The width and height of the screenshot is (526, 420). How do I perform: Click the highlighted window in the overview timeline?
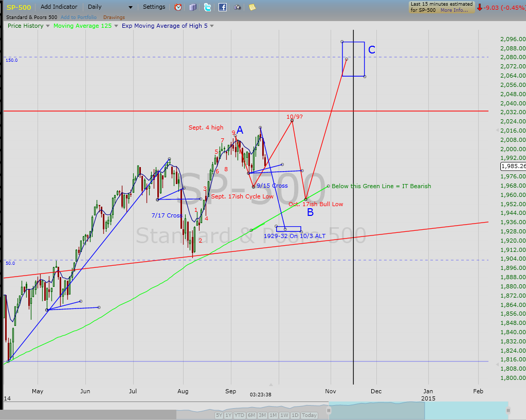tap(419, 410)
